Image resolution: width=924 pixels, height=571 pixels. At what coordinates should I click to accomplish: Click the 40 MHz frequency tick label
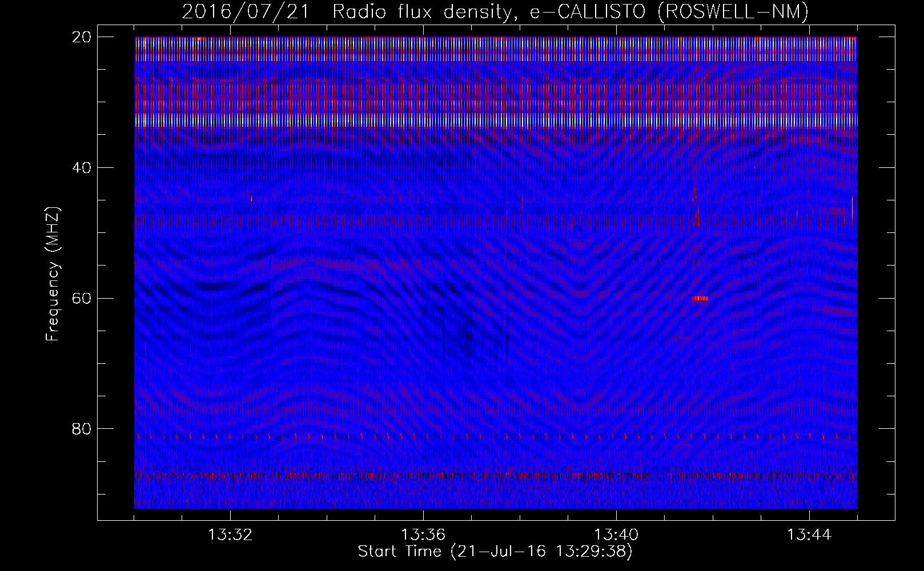point(82,167)
